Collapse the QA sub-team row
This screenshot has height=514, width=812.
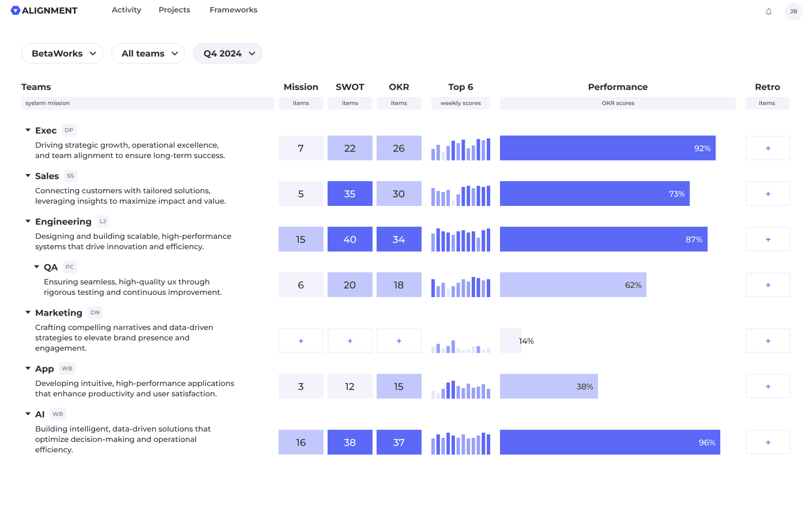tap(36, 267)
